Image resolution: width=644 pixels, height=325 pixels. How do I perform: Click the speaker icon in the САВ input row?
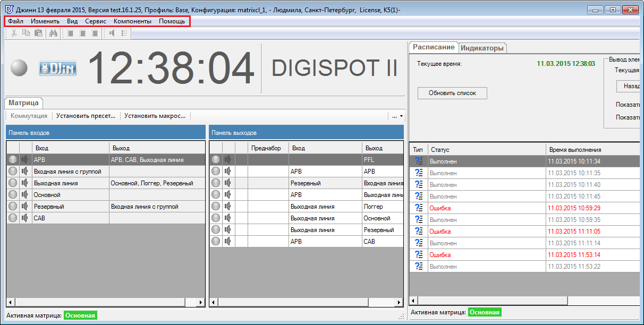[25, 218]
